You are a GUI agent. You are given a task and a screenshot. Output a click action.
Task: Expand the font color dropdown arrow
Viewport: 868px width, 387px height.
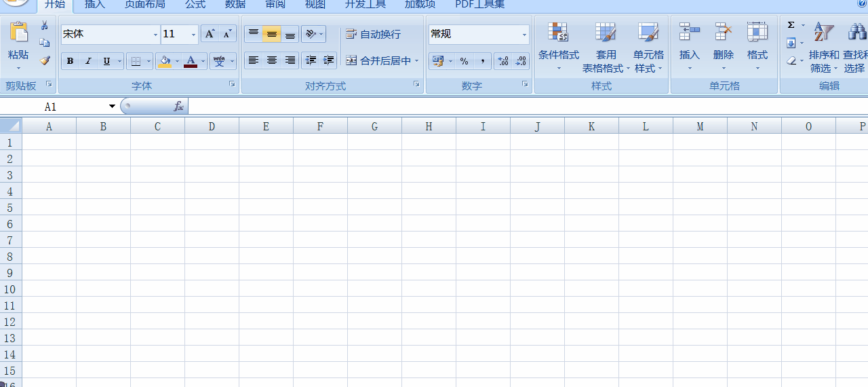tap(202, 61)
